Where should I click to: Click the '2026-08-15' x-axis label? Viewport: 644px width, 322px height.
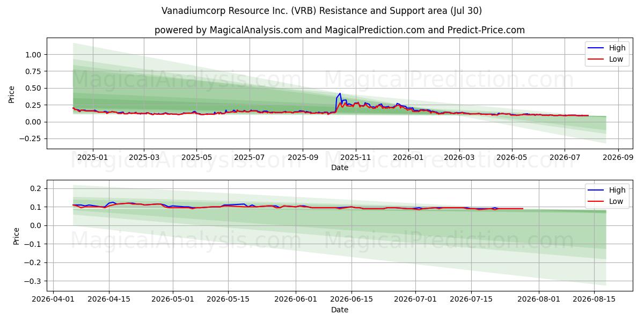(595, 299)
